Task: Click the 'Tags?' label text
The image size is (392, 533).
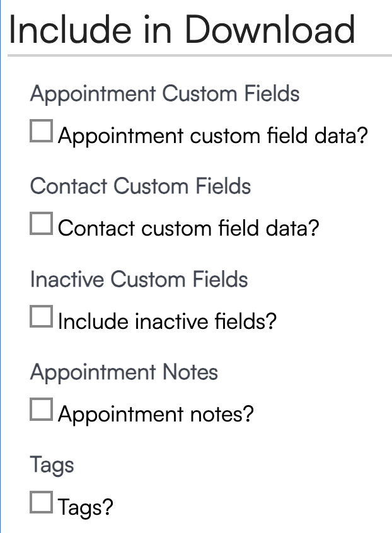Action: [85, 507]
